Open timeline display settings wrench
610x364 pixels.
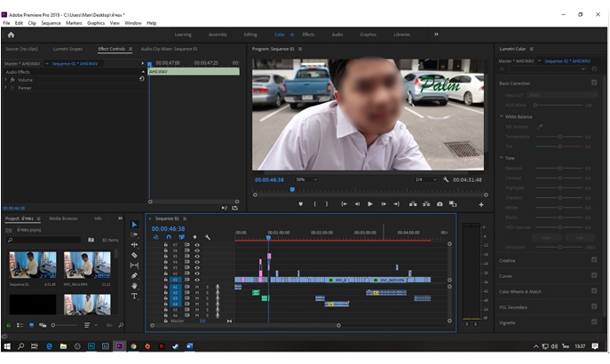[207, 237]
